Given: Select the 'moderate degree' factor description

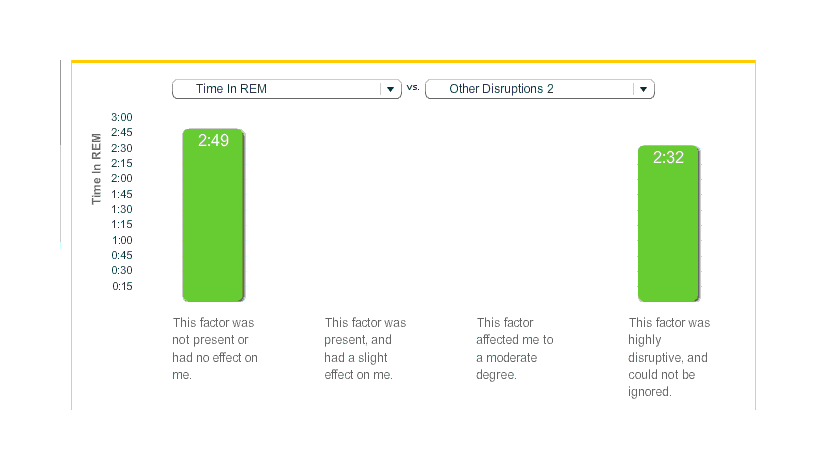Looking at the screenshot, I should coord(514,349).
